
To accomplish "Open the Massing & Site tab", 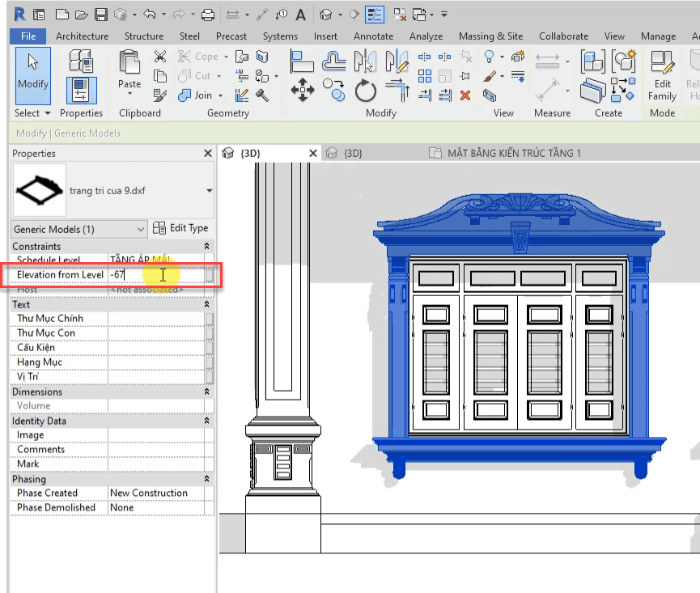I will [490, 36].
